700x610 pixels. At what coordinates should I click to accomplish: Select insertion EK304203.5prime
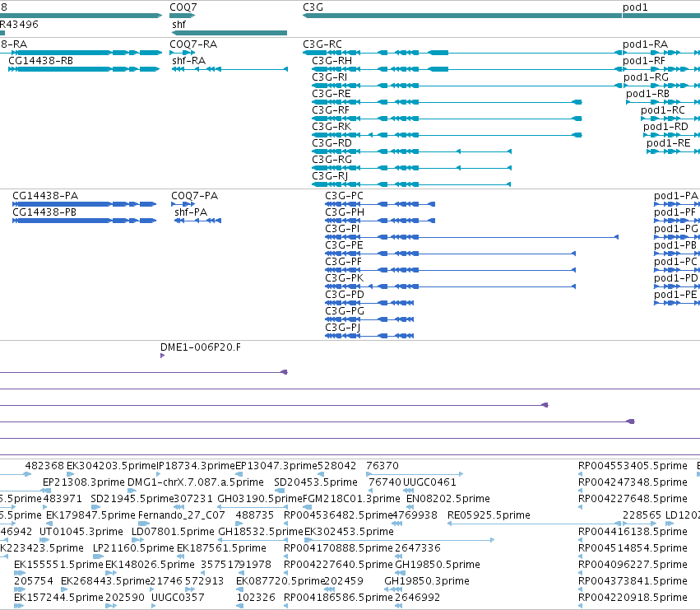[x=111, y=466]
